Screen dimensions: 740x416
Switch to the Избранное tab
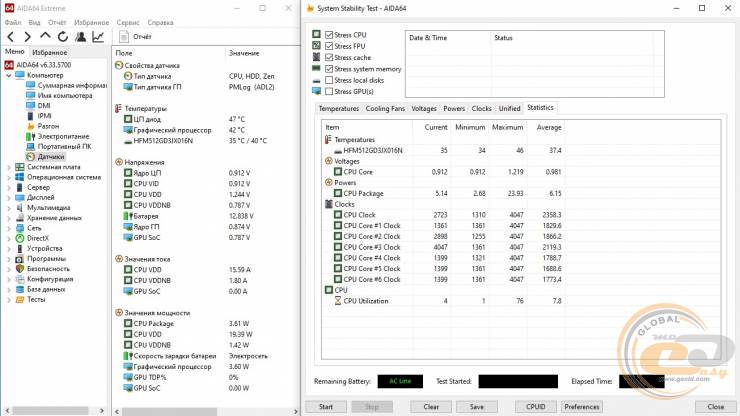50,52
